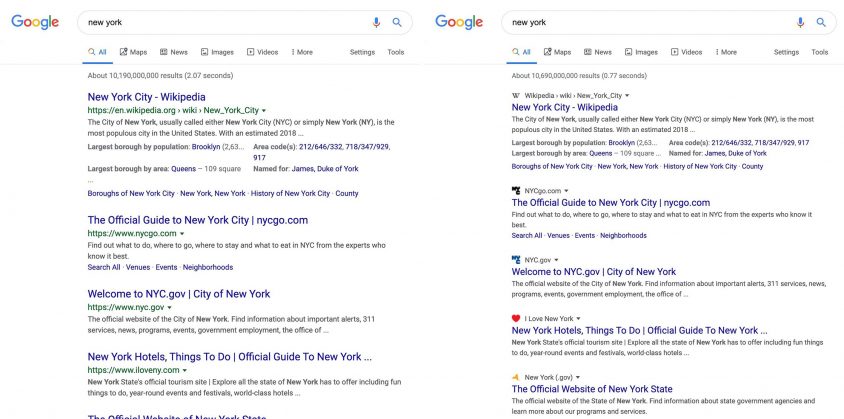Viewport: 844px width, 419px height.
Task: Open Official Guide to New York City right result
Action: [x=611, y=202]
